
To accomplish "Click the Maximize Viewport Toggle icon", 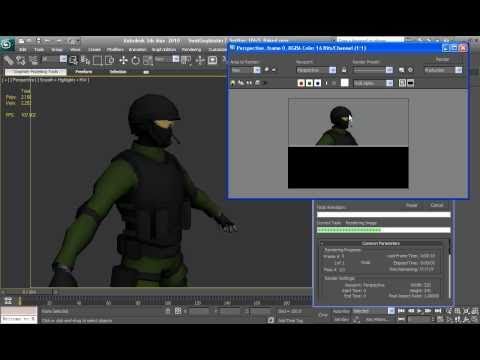I will [x=474, y=319].
